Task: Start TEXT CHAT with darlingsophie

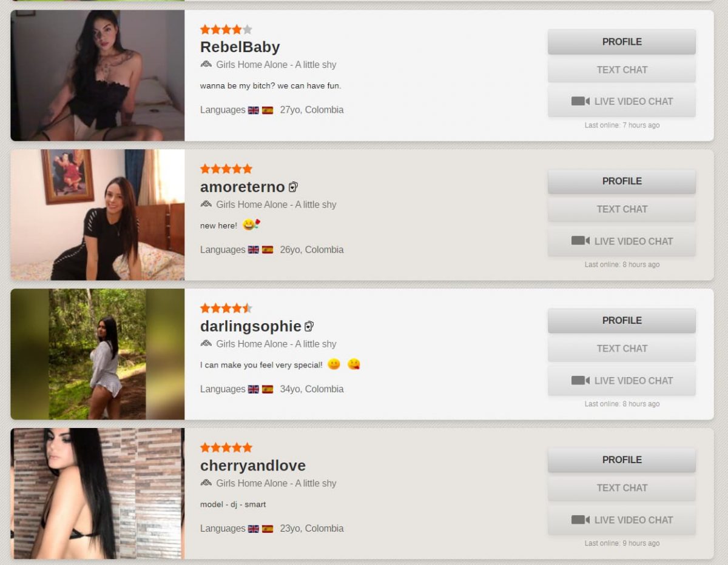Action: [x=622, y=349]
